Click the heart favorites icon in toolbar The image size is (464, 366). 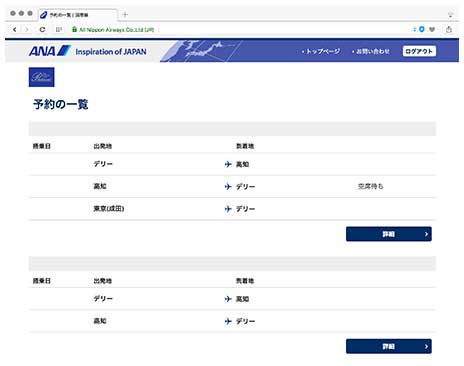click(x=432, y=29)
